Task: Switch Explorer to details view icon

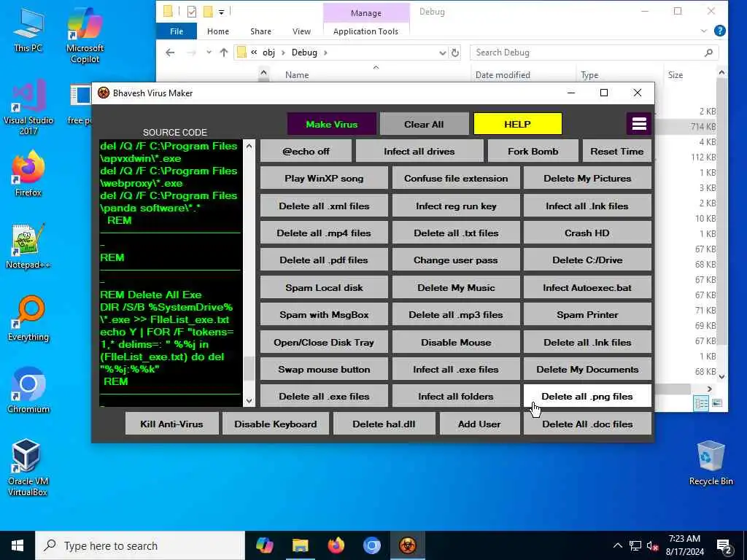Action: (x=701, y=403)
